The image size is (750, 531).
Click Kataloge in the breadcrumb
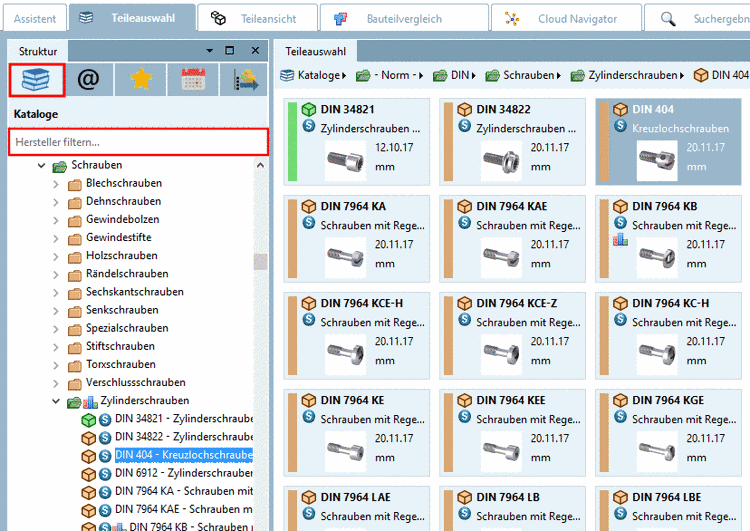tap(319, 76)
